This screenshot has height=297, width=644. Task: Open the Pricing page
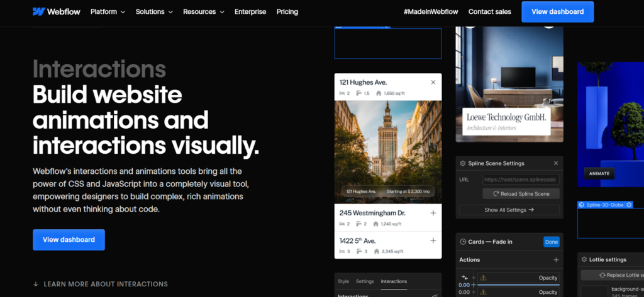287,12
